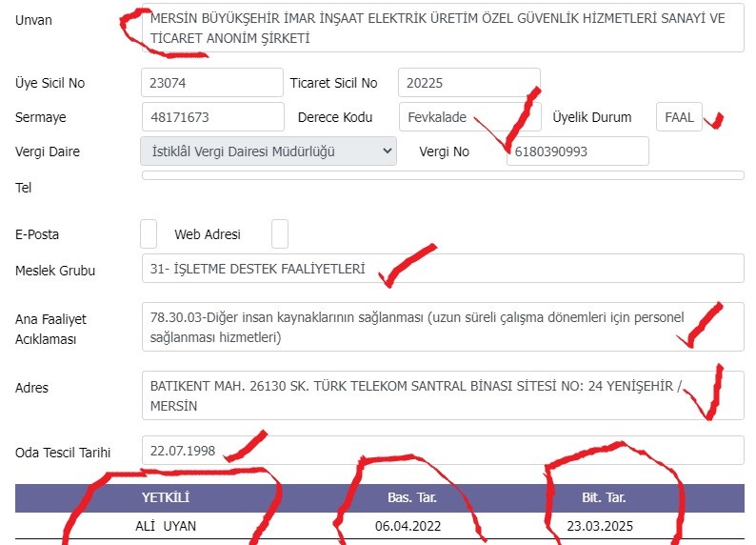Viewport: 756px width, 545px height.
Task: Click the Bit. Tar. column header
Action: pyautogui.click(x=604, y=497)
